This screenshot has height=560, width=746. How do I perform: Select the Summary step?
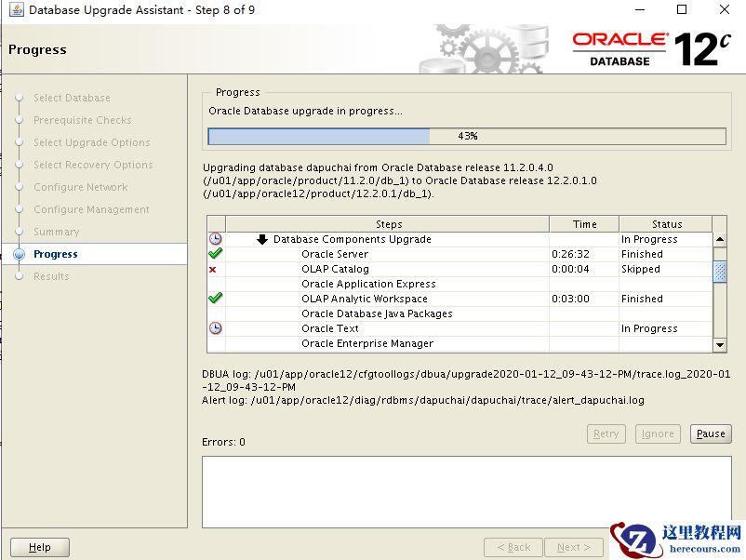[57, 233]
